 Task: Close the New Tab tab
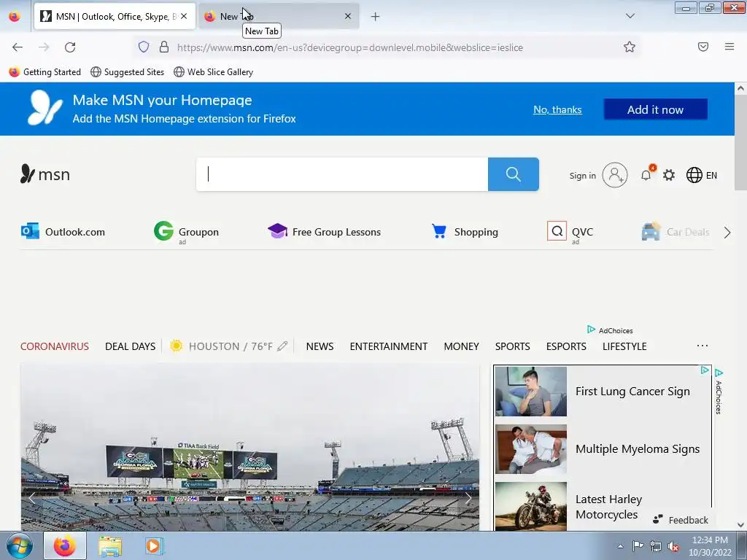(x=348, y=16)
